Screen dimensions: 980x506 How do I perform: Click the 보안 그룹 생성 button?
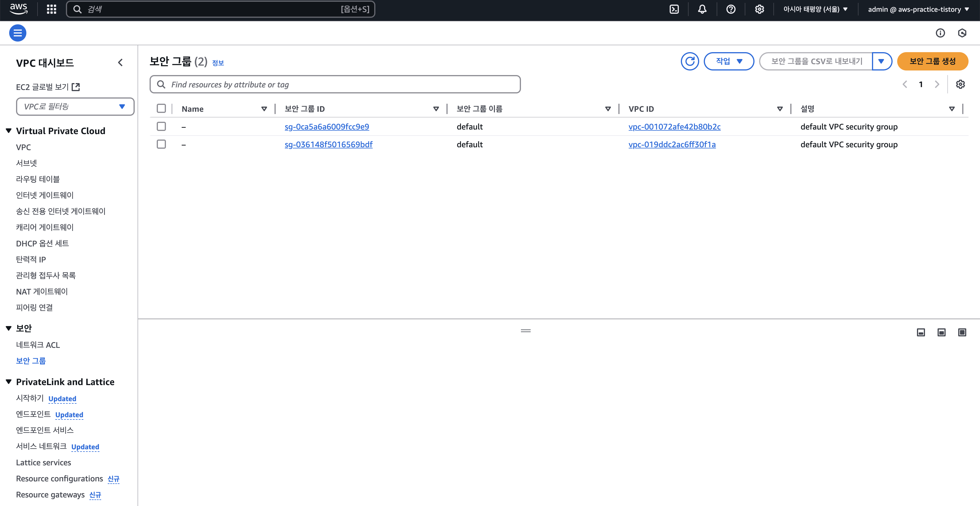coord(932,61)
